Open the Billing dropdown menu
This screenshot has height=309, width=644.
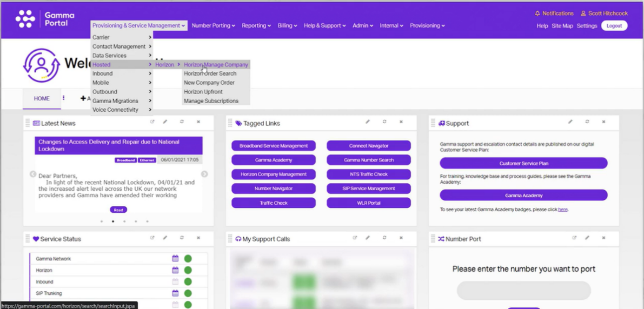click(288, 25)
